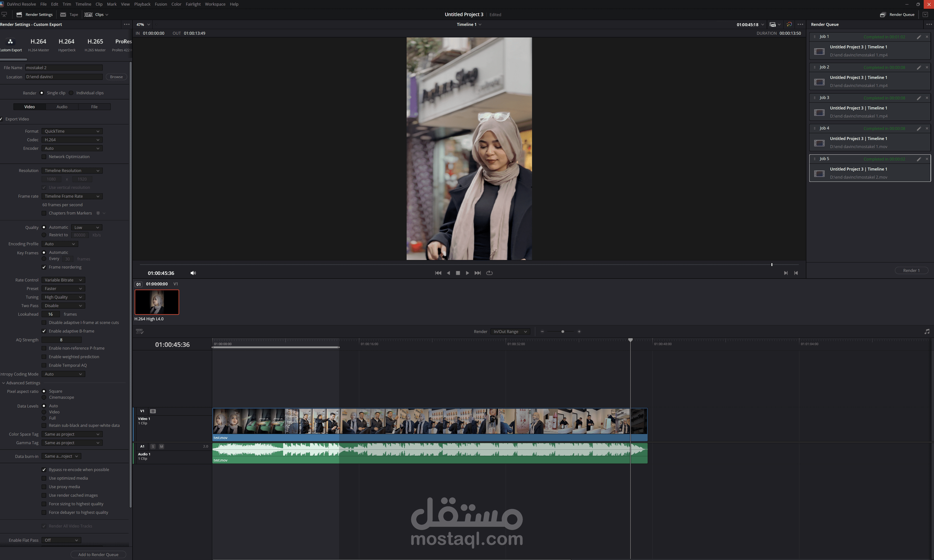Viewport: 934px width, 560px height.
Task: Open the In/Out Range render dropdown
Action: pos(510,331)
